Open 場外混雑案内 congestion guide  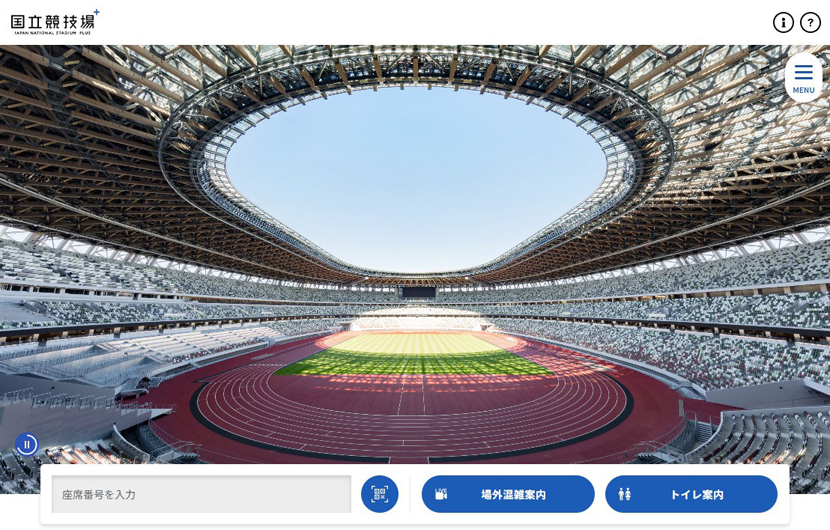pos(508,494)
